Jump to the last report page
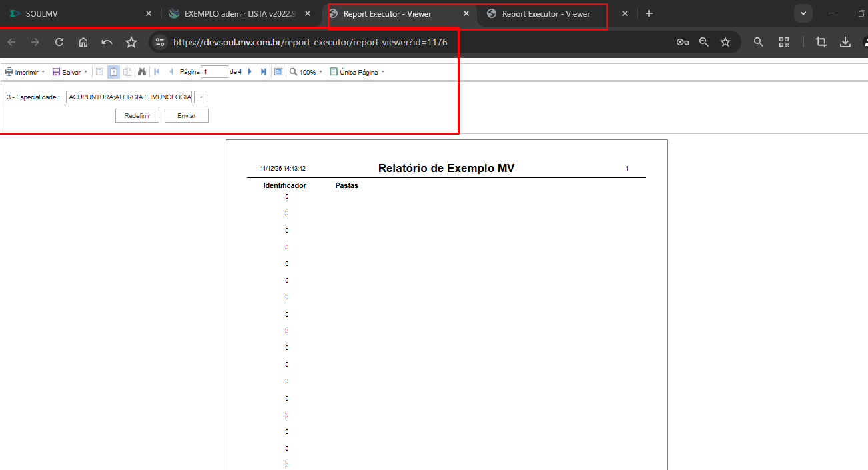Image resolution: width=868 pixels, height=470 pixels. (264, 72)
